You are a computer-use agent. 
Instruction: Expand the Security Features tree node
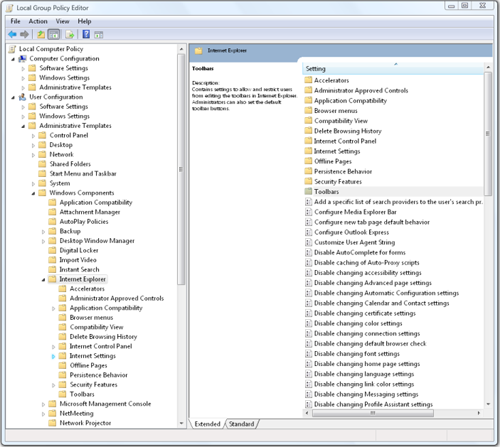coord(53,385)
